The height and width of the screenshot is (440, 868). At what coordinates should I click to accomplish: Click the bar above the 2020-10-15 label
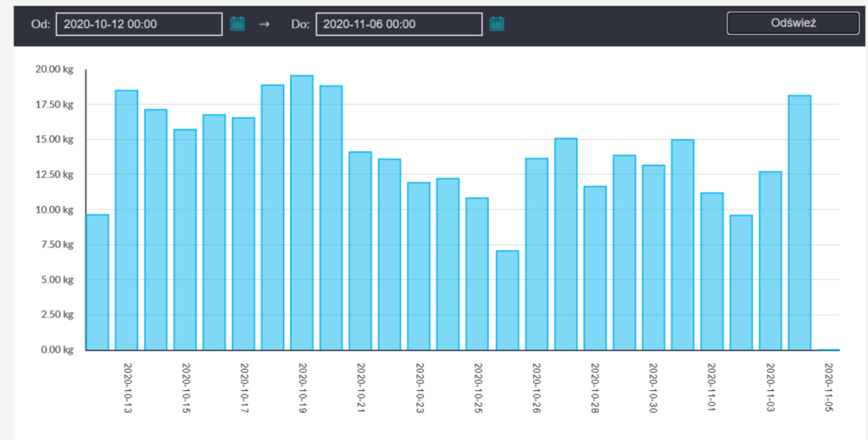coord(185,239)
